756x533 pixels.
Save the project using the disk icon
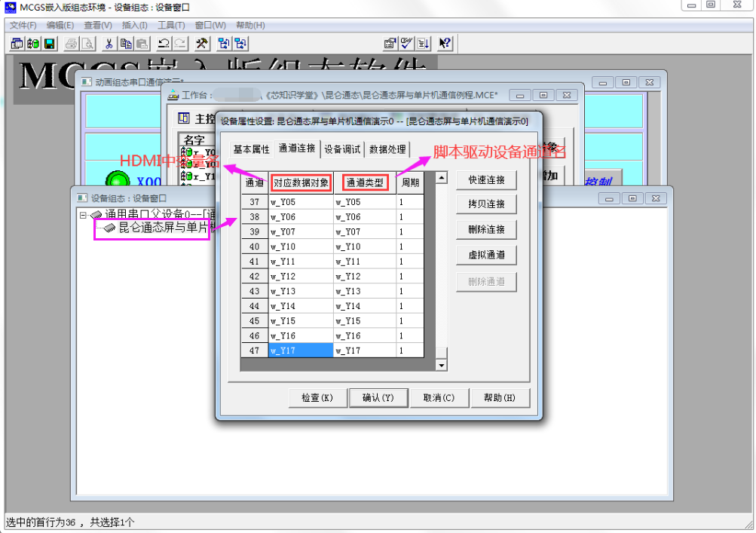coord(49,43)
